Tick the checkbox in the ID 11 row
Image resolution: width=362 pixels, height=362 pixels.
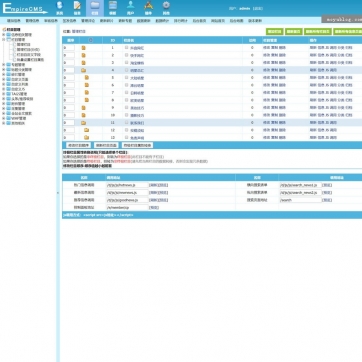click(126, 122)
